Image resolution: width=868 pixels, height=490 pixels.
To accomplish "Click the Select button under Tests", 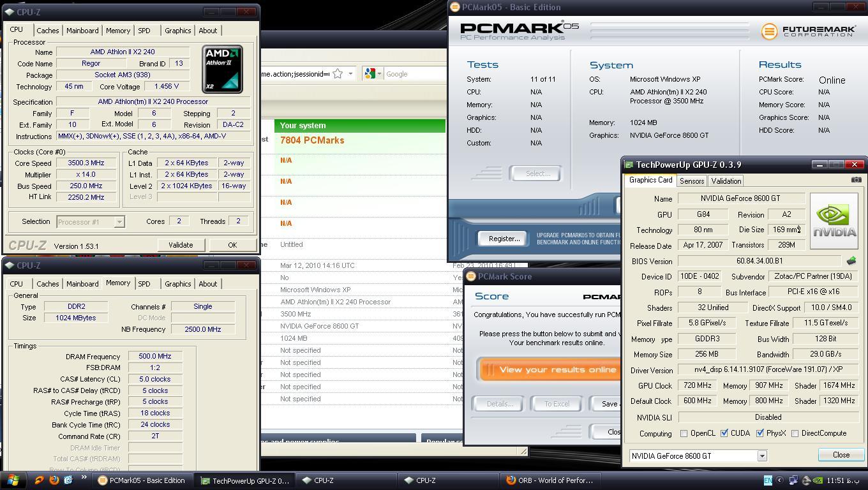I will (x=537, y=174).
